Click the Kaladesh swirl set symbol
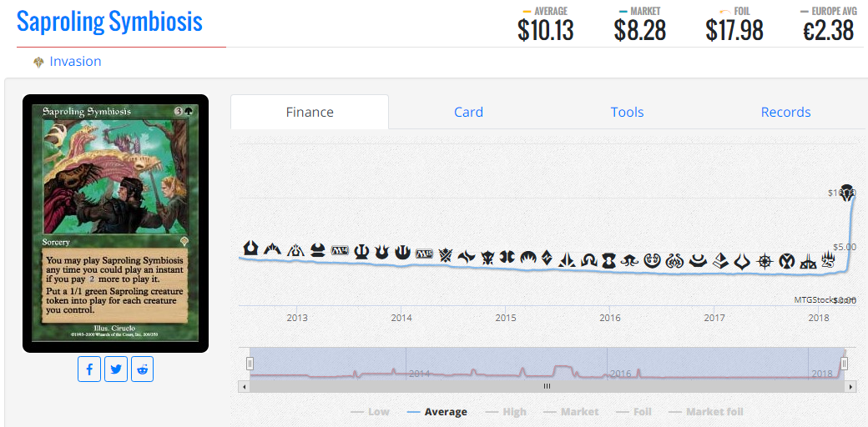The image size is (868, 427). click(652, 260)
